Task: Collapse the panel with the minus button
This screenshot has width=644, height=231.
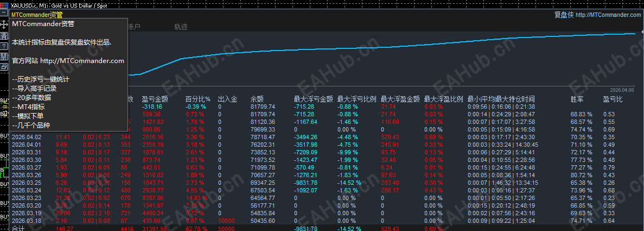Action: tap(4, 14)
